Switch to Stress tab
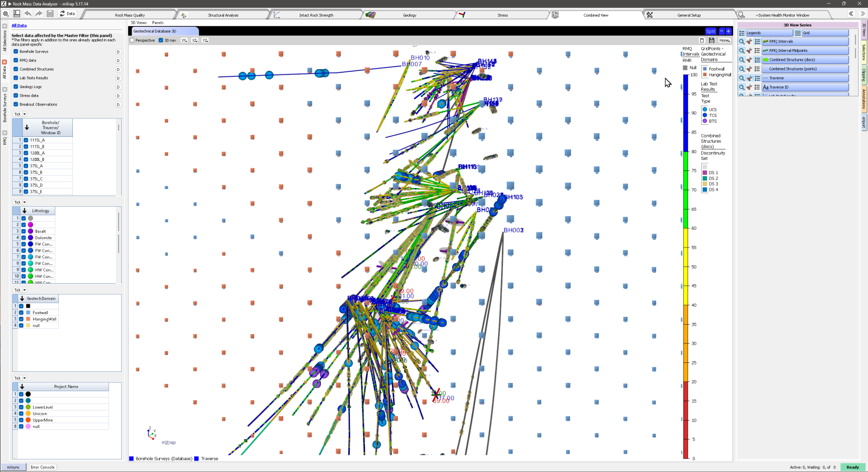This screenshot has width=868, height=472. point(502,15)
